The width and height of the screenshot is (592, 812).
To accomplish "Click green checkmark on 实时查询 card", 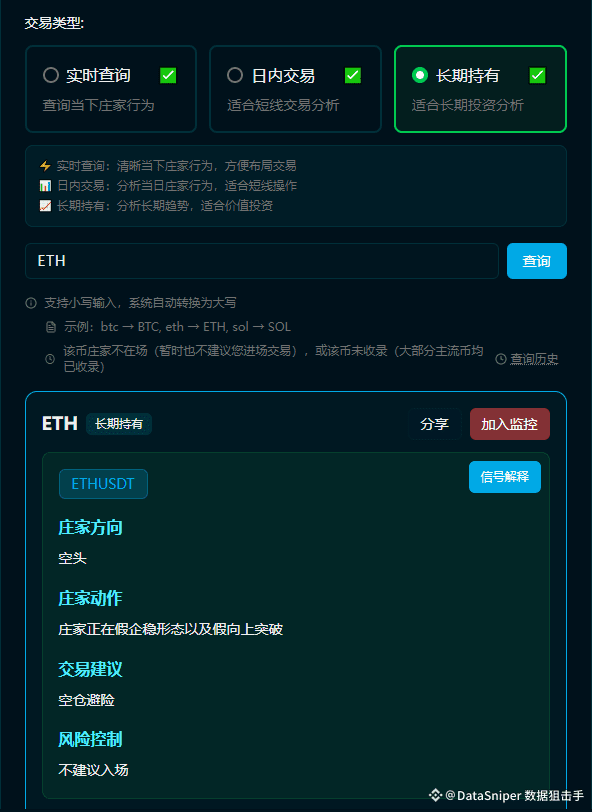I will pos(168,76).
